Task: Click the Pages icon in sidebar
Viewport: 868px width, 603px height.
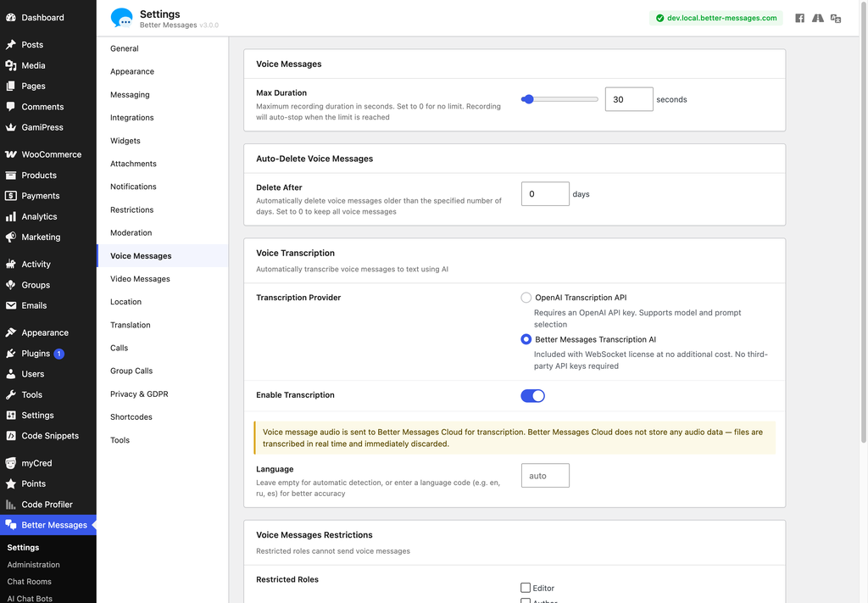Action: tap(10, 86)
